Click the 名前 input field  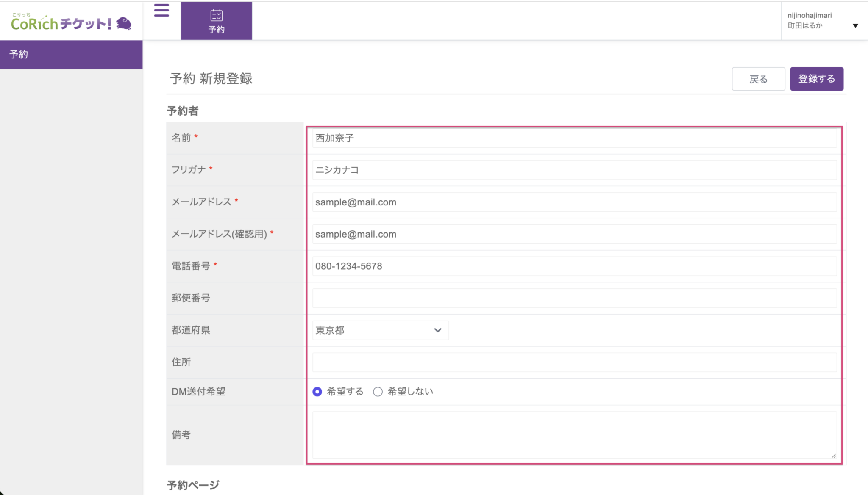574,138
